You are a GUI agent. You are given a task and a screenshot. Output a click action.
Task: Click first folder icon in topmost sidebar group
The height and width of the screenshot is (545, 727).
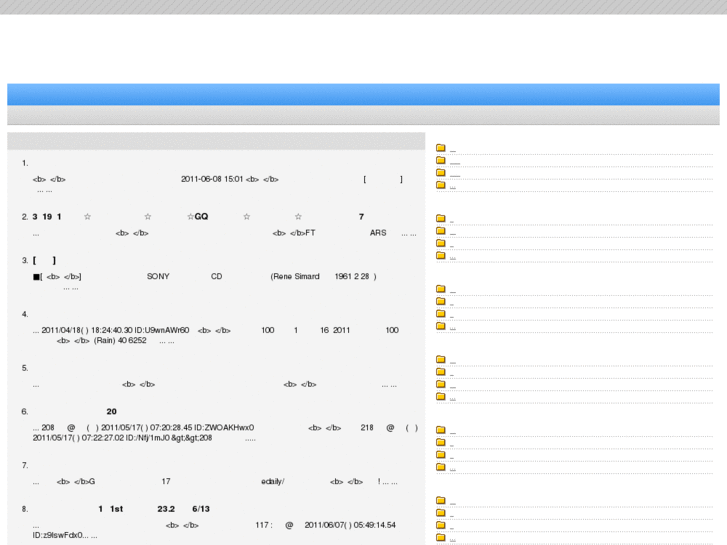440,148
